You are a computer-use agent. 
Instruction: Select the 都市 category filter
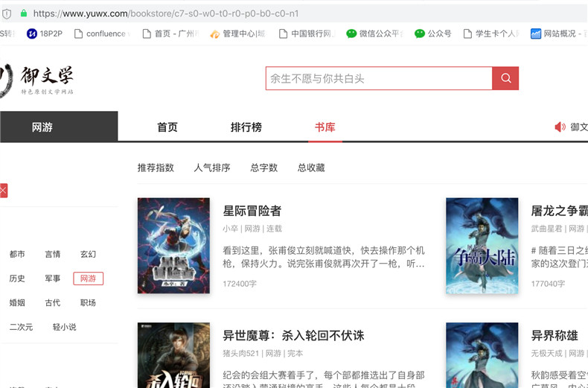click(x=17, y=254)
